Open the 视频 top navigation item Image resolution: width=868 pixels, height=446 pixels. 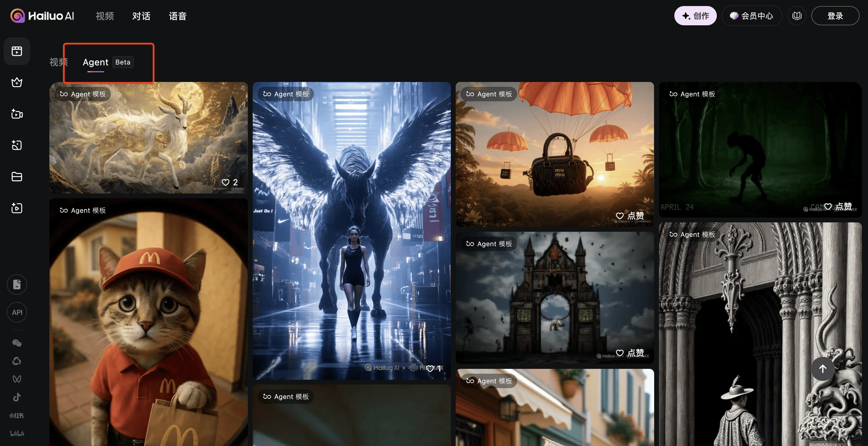[x=105, y=16]
